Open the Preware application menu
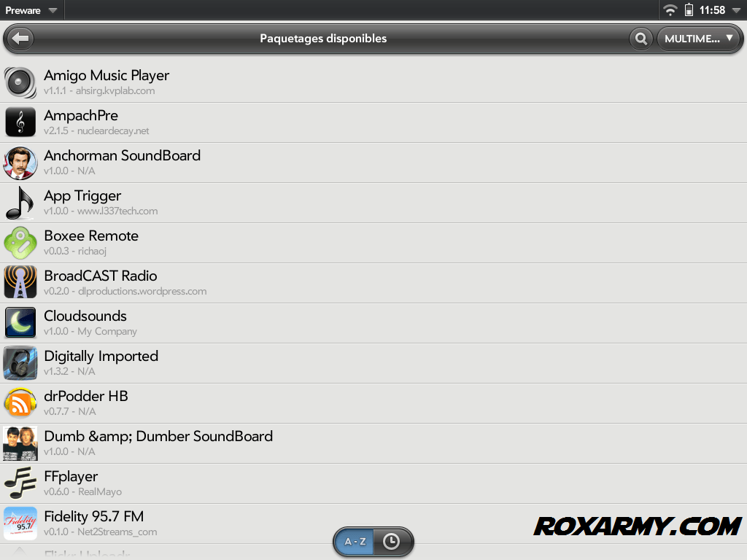Viewport: 747px width, 560px height. [x=31, y=10]
